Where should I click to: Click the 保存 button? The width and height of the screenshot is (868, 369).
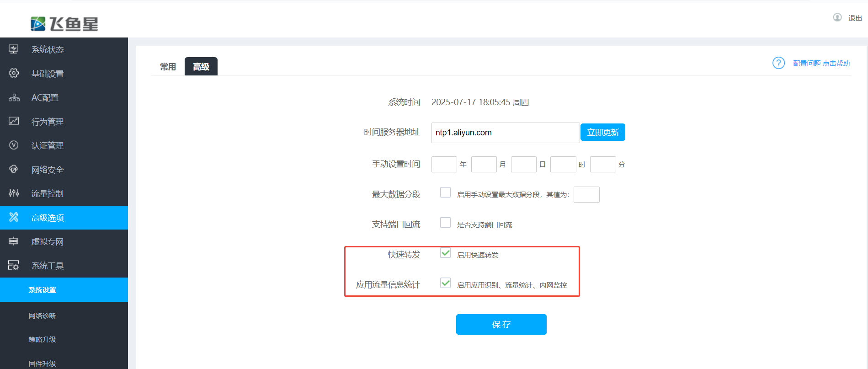[x=501, y=324]
